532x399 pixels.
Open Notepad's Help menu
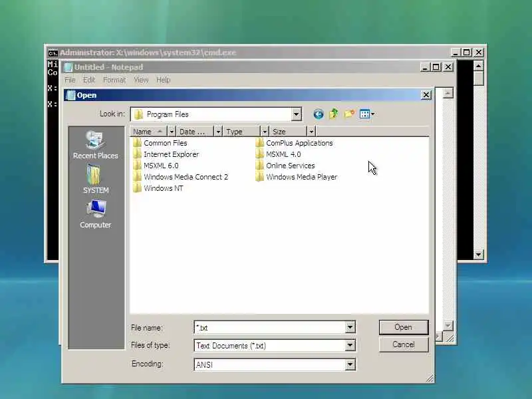point(163,80)
